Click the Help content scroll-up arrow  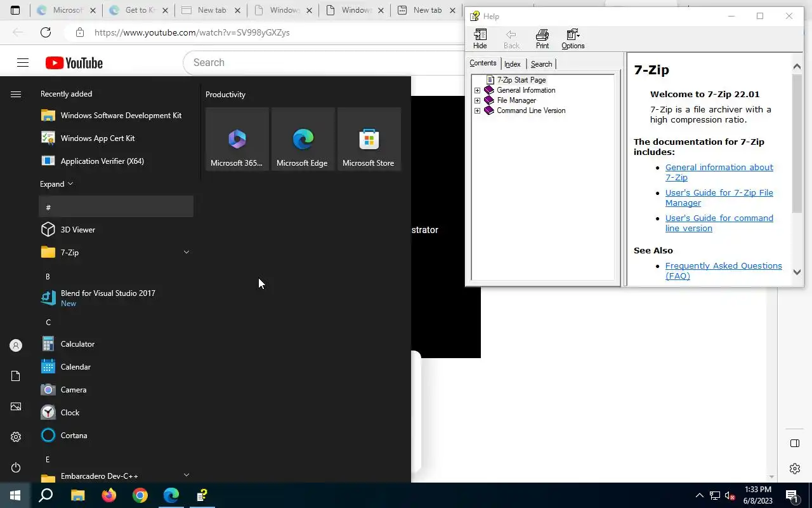pos(797,66)
